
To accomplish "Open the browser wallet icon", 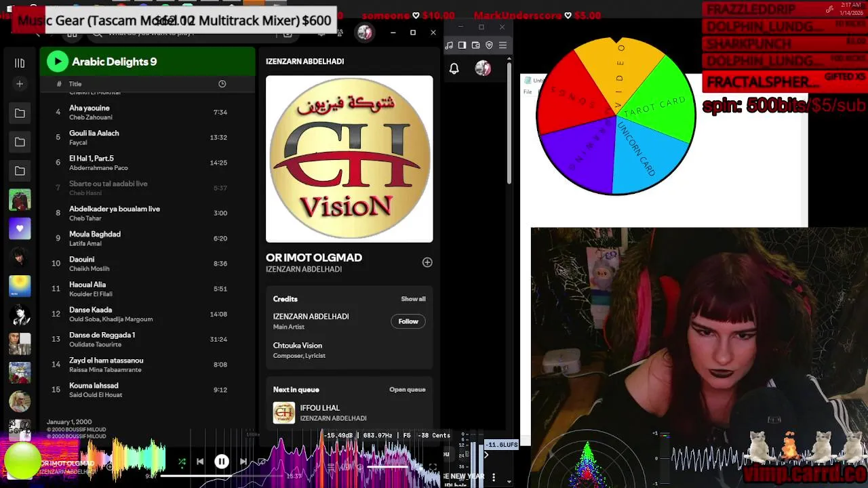I will [475, 45].
